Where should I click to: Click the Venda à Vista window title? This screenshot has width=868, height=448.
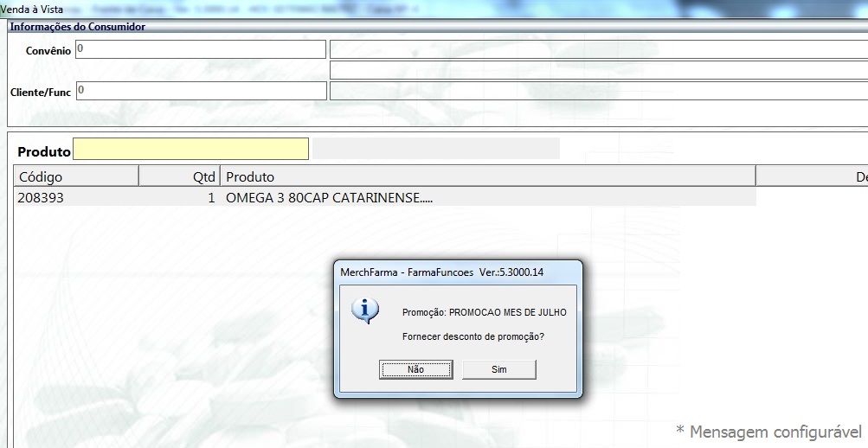[x=31, y=9]
